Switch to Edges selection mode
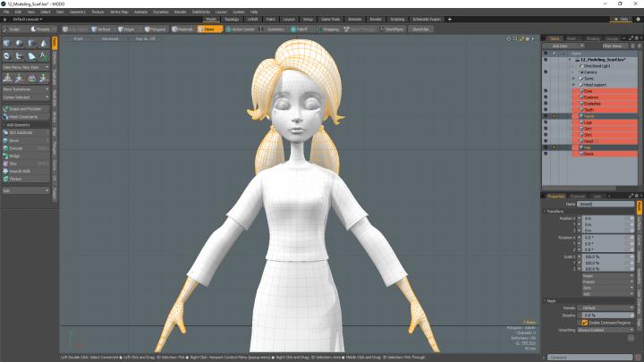 pyautogui.click(x=128, y=29)
